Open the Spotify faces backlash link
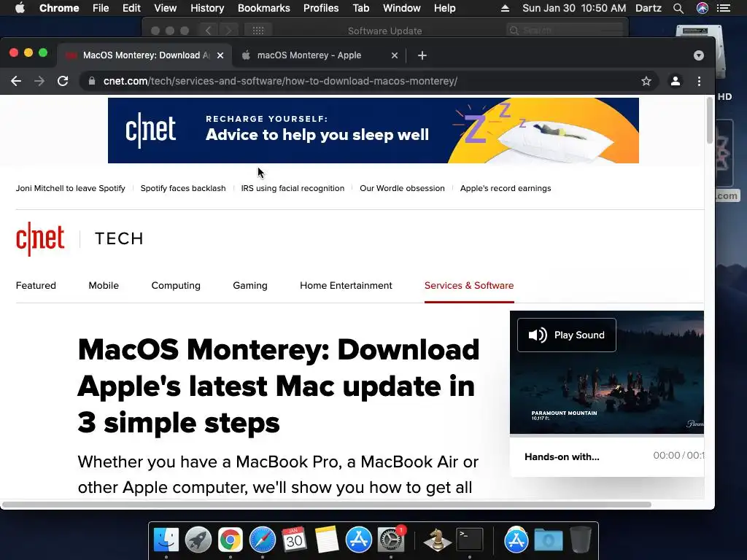The image size is (747, 560). (x=183, y=188)
